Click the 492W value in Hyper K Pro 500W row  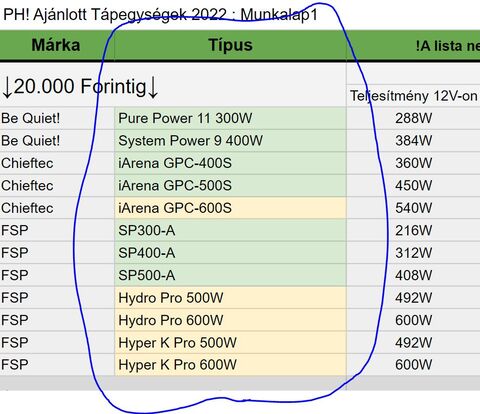(x=414, y=343)
